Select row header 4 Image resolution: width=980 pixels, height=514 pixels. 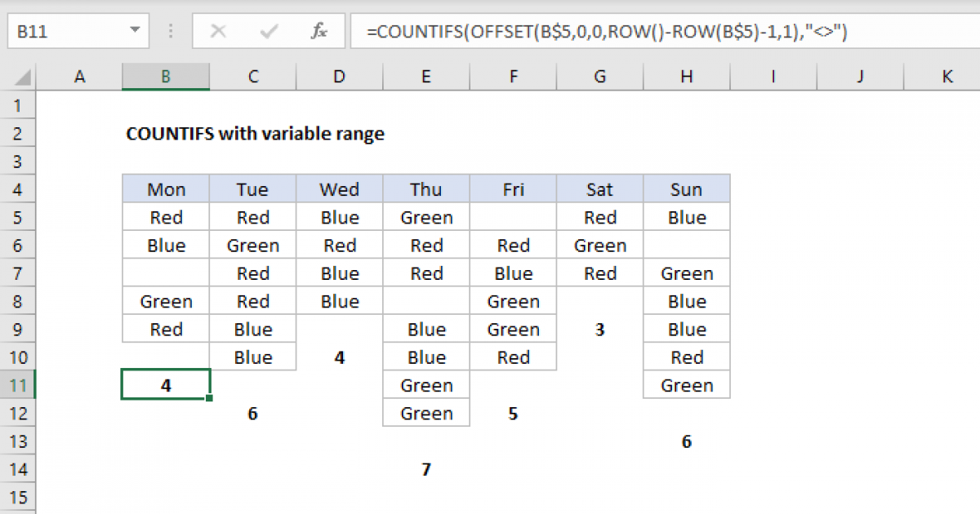click(x=20, y=188)
